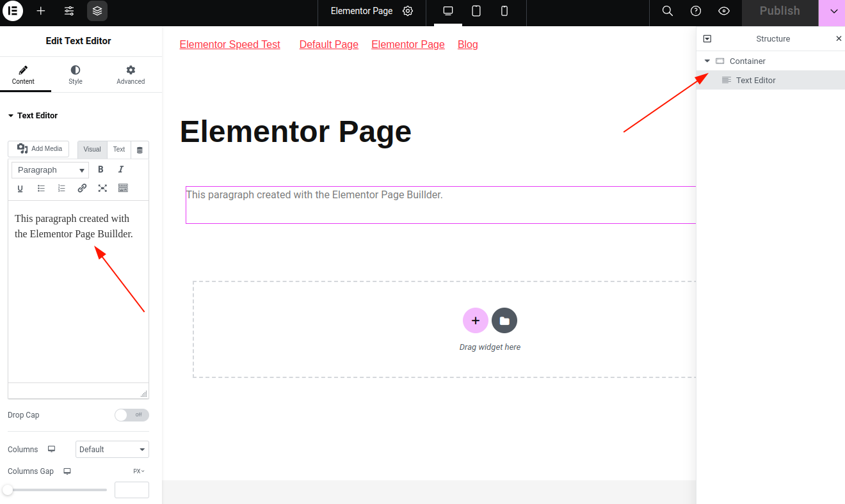Add new section with pink plus button
This screenshot has width=845, height=504.
coord(476,320)
